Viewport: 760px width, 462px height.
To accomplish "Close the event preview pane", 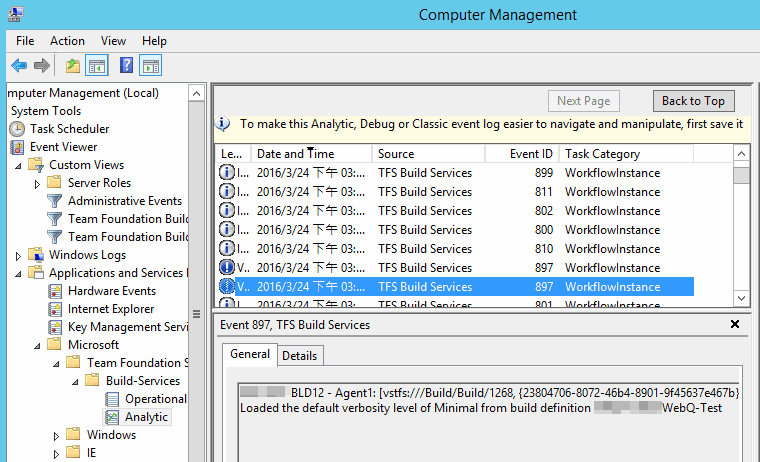I will tap(735, 324).
